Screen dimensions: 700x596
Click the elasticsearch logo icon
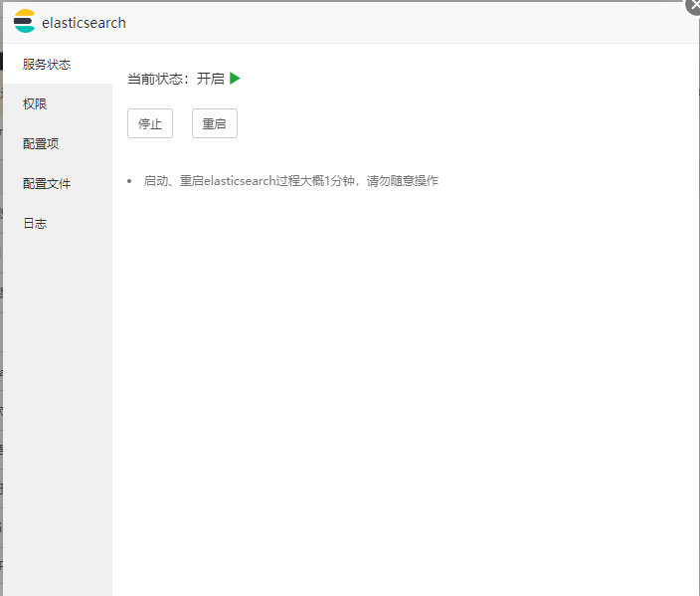(x=25, y=21)
